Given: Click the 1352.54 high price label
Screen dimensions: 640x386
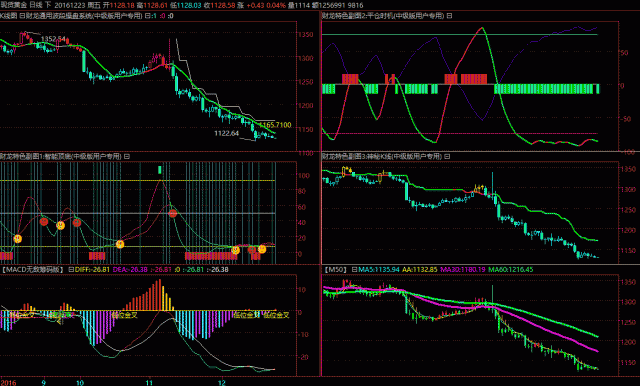Looking at the screenshot, I should [53, 39].
